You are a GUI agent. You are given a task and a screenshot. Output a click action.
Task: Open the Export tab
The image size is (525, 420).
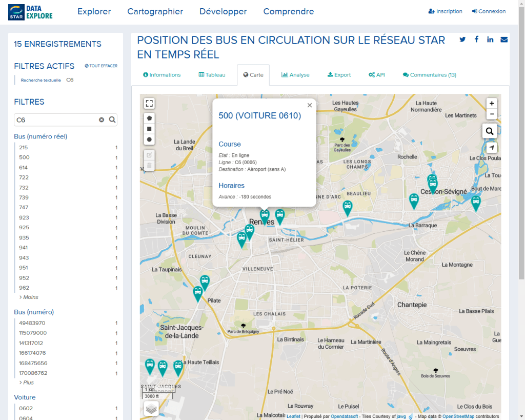pyautogui.click(x=339, y=75)
